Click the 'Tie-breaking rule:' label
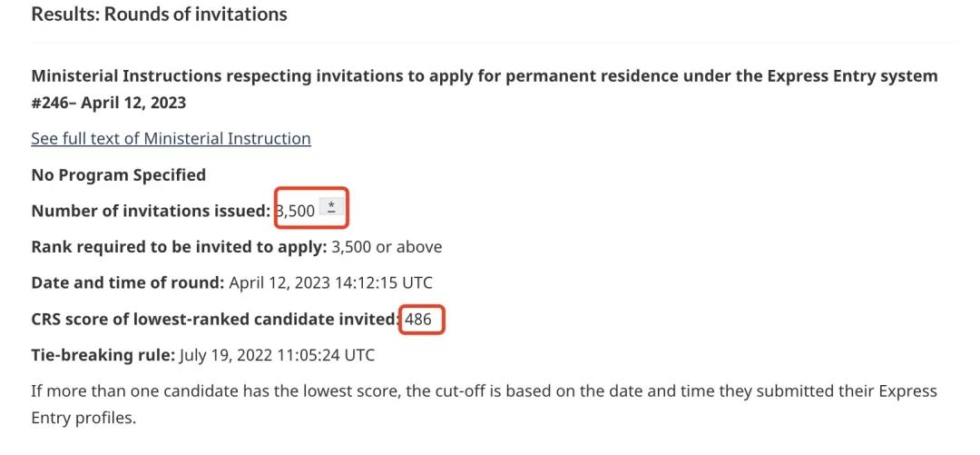980x455 pixels. pyautogui.click(x=103, y=355)
